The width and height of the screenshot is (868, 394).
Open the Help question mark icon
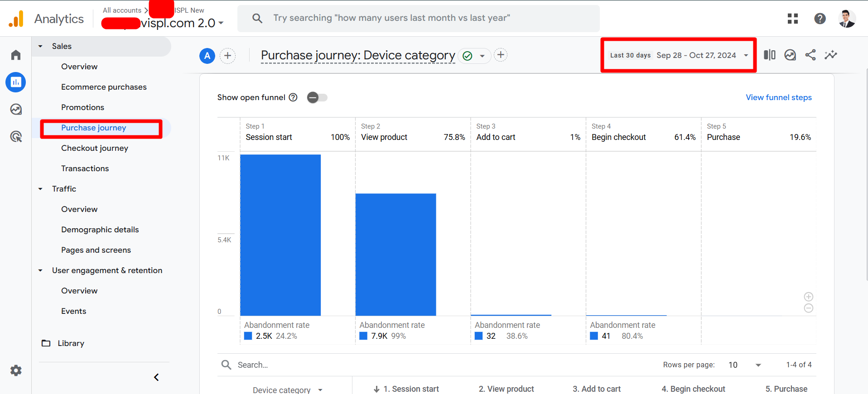[820, 19]
